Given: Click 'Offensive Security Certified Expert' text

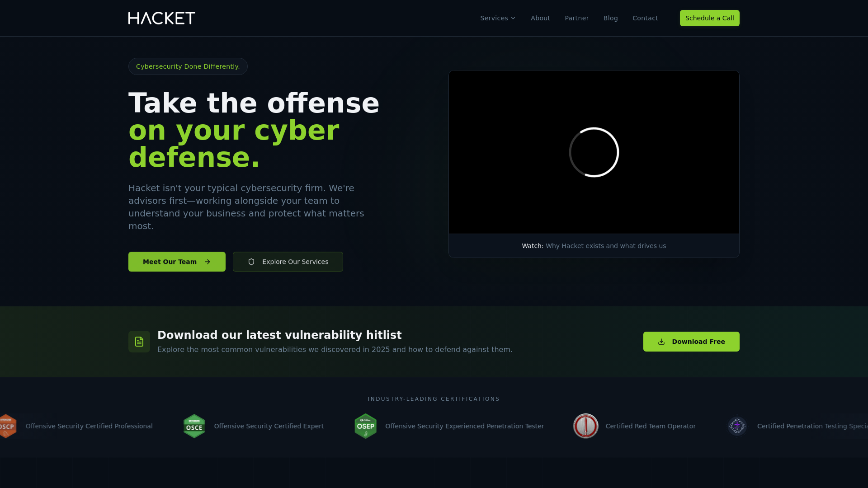Looking at the screenshot, I should tap(269, 426).
